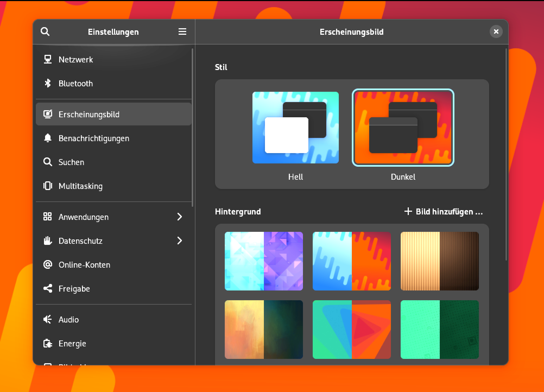Image resolution: width=544 pixels, height=392 pixels.
Task: Click the Online-Konten at-sign icon
Action: 48,265
